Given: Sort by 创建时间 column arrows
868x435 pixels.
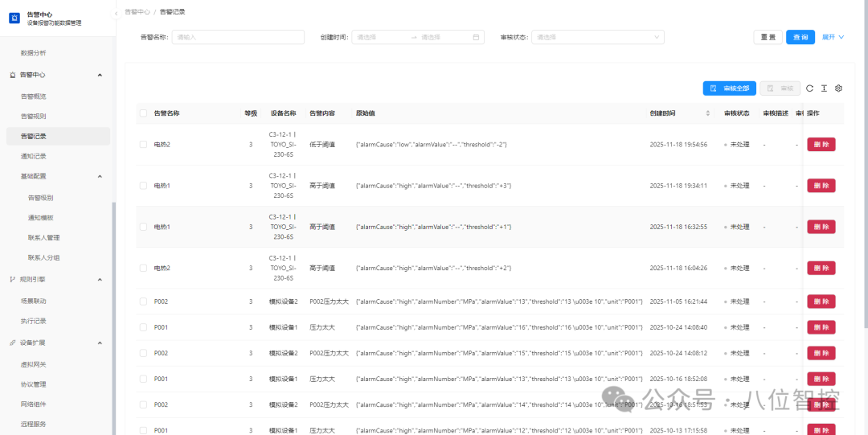Looking at the screenshot, I should click(707, 113).
